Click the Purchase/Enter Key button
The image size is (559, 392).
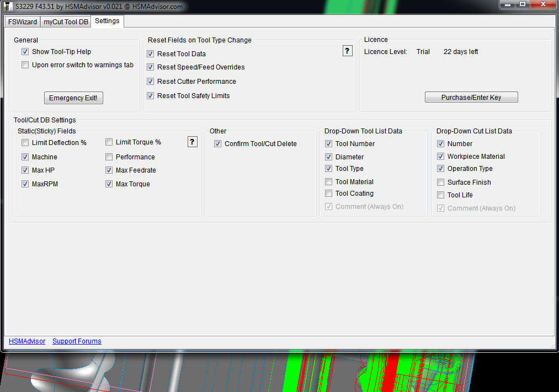[x=471, y=98]
